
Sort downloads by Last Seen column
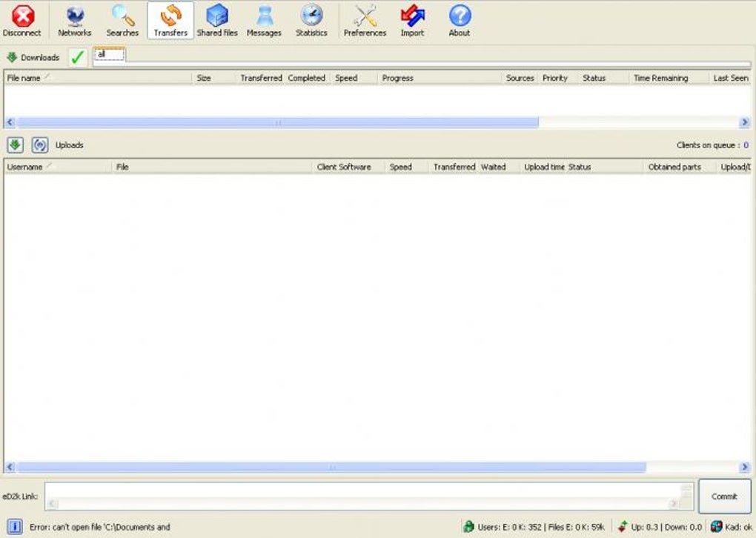[x=731, y=78]
